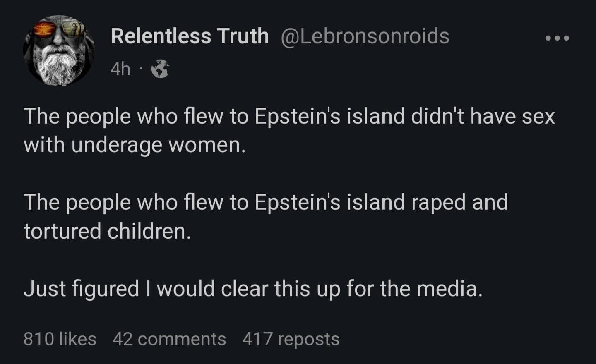Image resolution: width=596 pixels, height=364 pixels.
Task: Click the 4h post timestamp
Action: coord(120,69)
